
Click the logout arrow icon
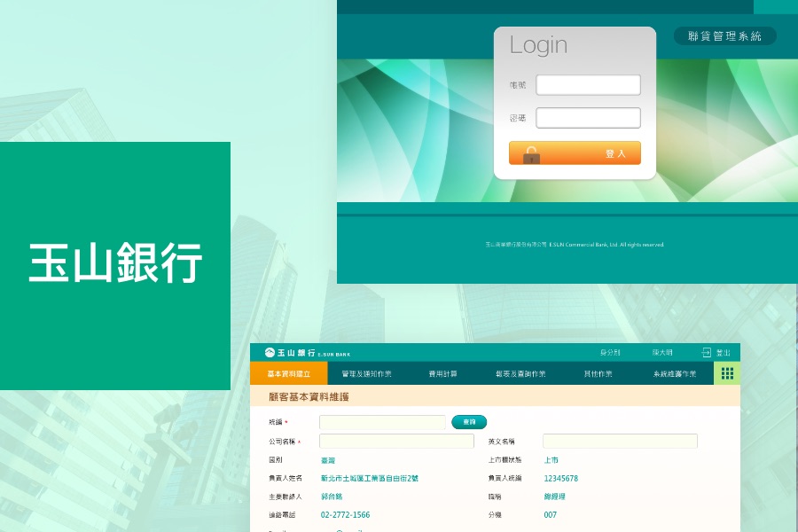point(706,352)
